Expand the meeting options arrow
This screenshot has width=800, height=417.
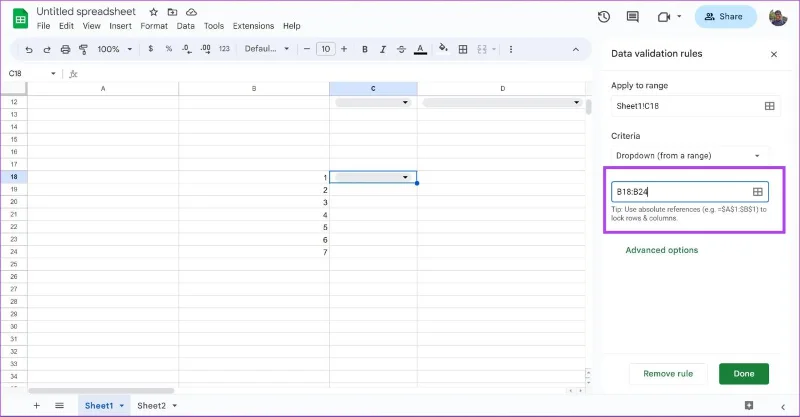[679, 16]
